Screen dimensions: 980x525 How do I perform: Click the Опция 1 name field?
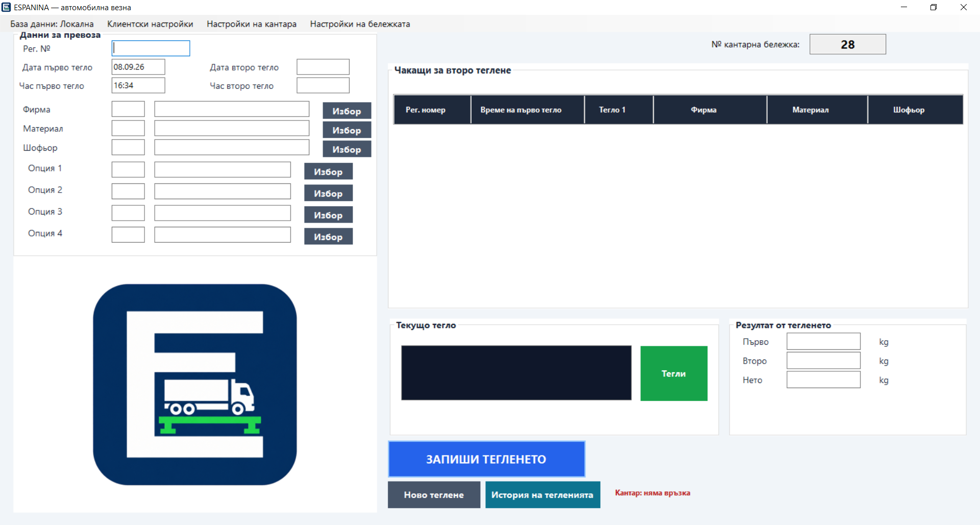[x=223, y=170]
